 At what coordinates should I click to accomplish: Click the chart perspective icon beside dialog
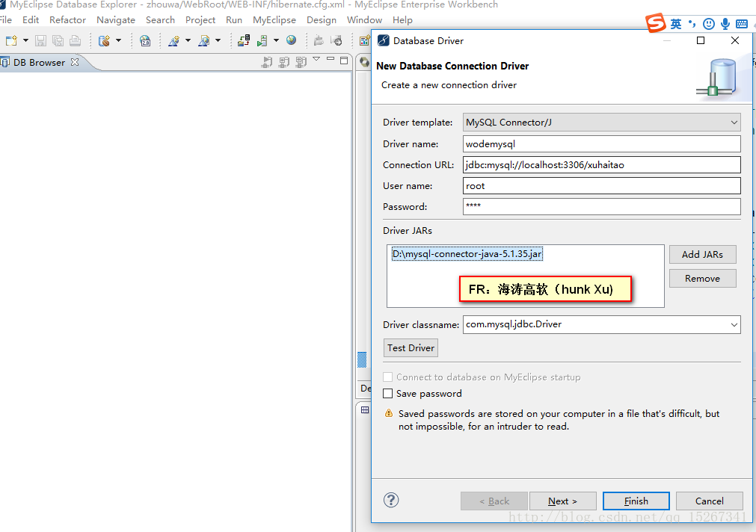coord(365,41)
